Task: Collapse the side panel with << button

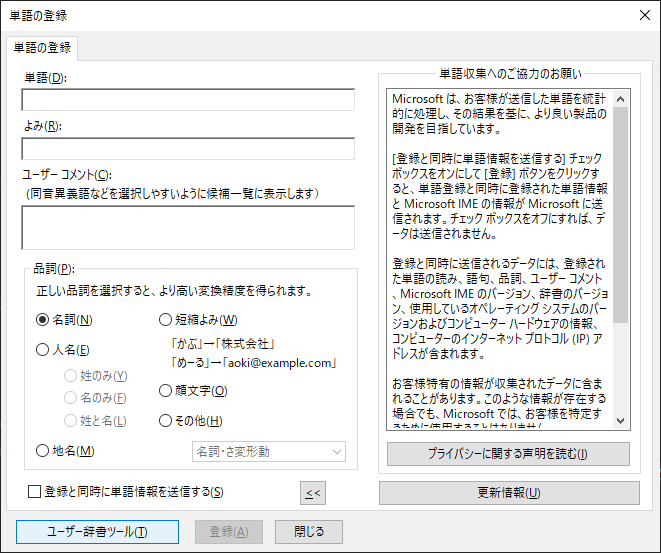Action: tap(313, 493)
